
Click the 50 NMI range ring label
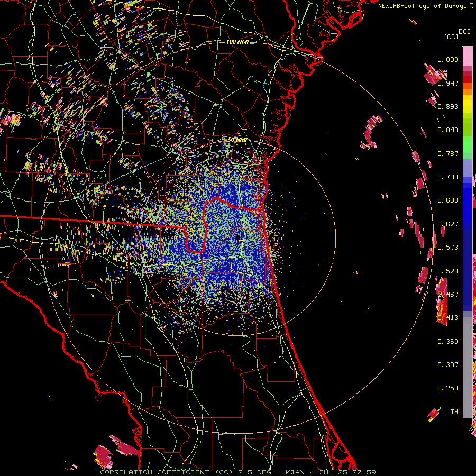point(237,140)
